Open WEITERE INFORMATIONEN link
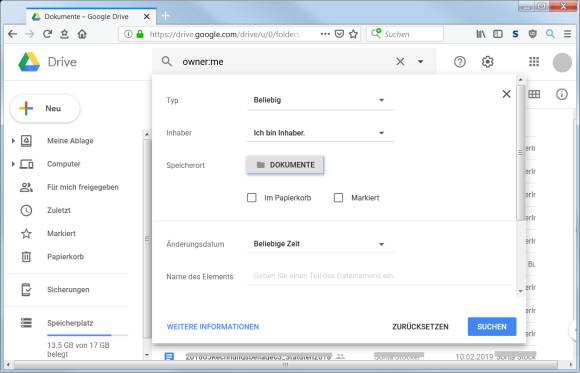Screen dimensions: 580x373 [x=213, y=326]
